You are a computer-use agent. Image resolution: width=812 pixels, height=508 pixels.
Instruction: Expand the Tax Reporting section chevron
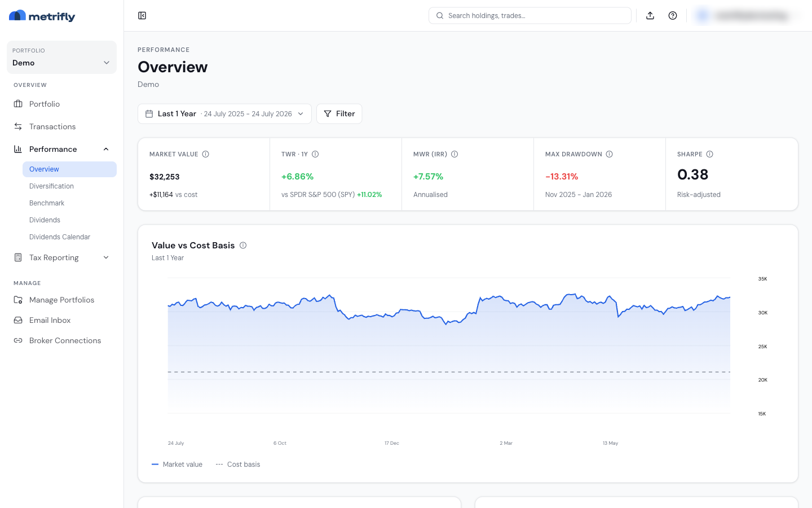(x=106, y=257)
